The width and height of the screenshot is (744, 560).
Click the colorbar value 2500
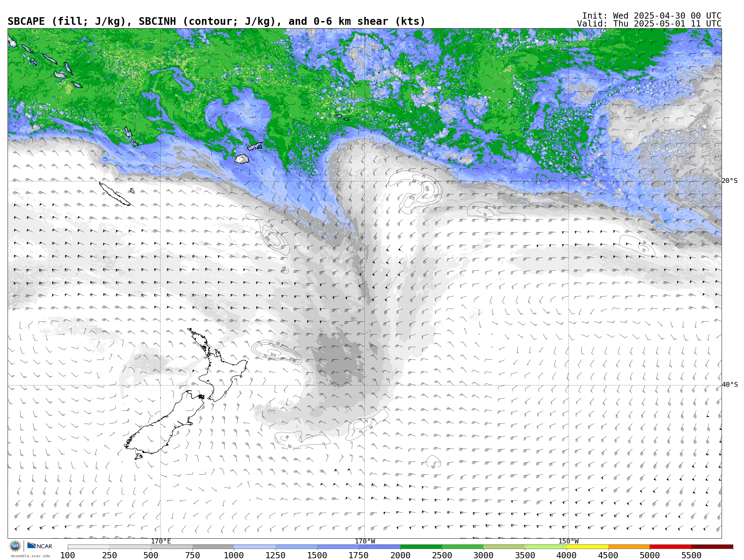point(442,556)
